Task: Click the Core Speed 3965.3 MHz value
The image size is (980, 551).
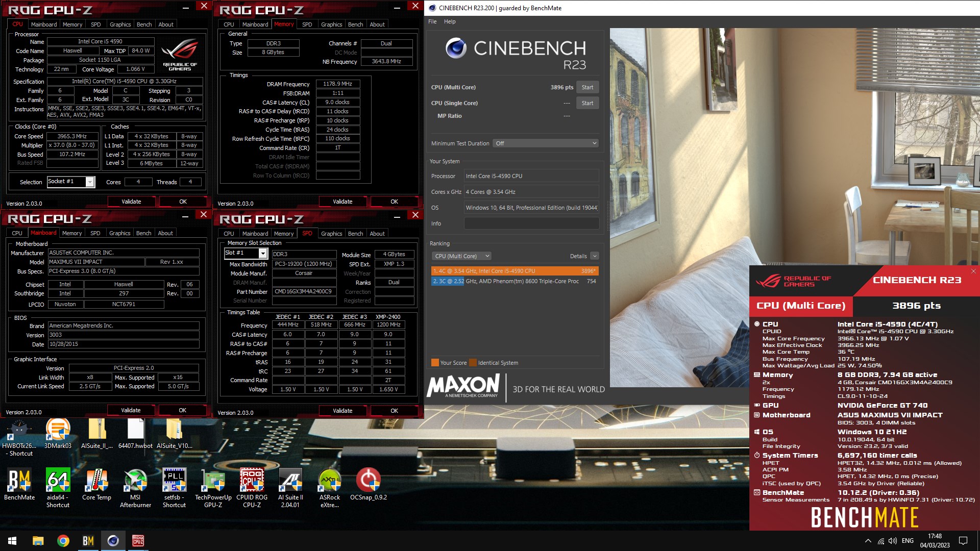Action: click(x=72, y=136)
